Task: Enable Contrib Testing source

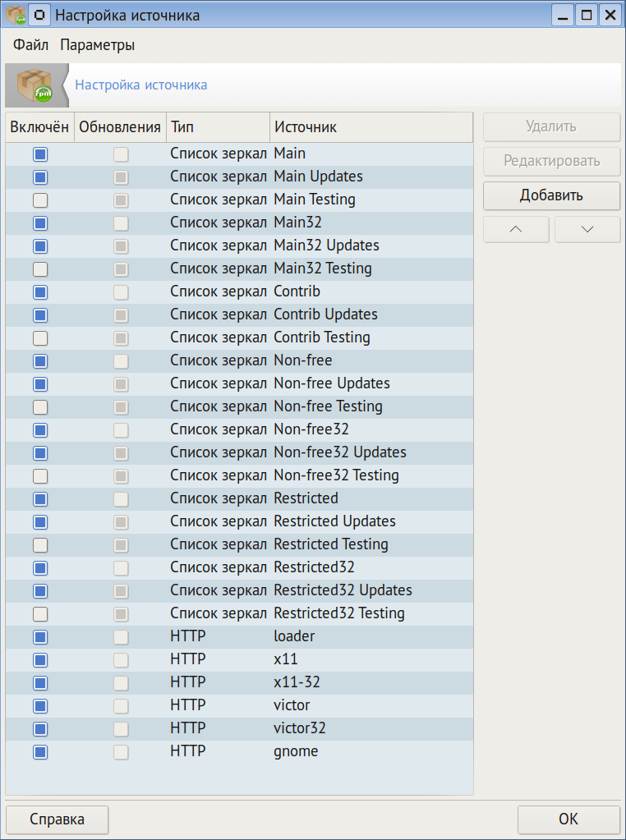Action: pos(40,338)
